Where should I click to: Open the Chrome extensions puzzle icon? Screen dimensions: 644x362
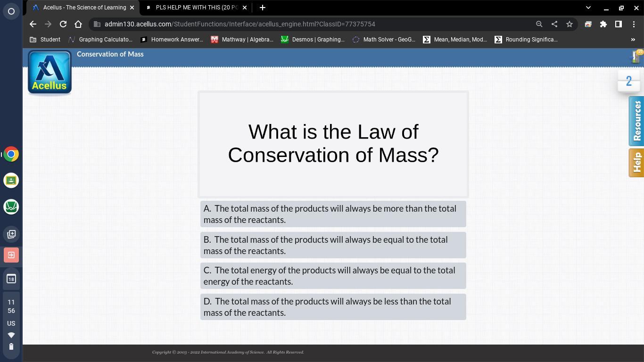point(603,24)
